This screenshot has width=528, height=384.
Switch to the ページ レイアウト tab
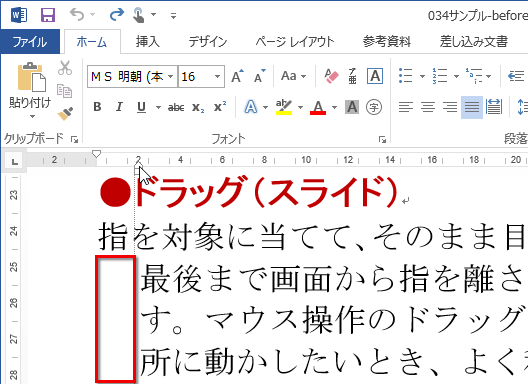click(294, 42)
